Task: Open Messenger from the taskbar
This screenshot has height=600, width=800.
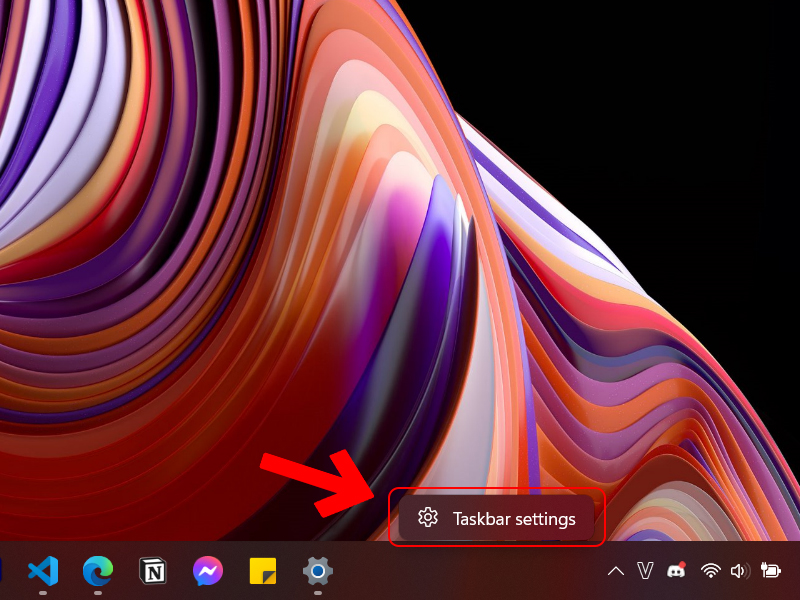Action: [208, 570]
